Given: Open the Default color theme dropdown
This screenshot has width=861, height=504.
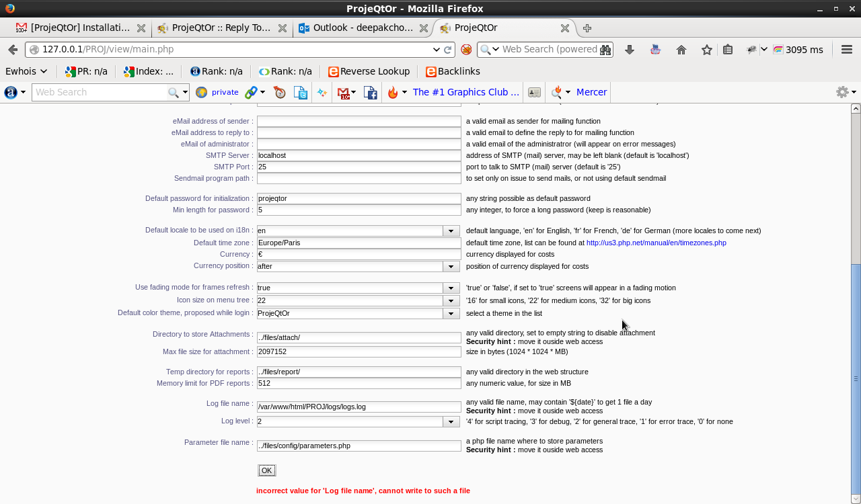Looking at the screenshot, I should point(451,313).
